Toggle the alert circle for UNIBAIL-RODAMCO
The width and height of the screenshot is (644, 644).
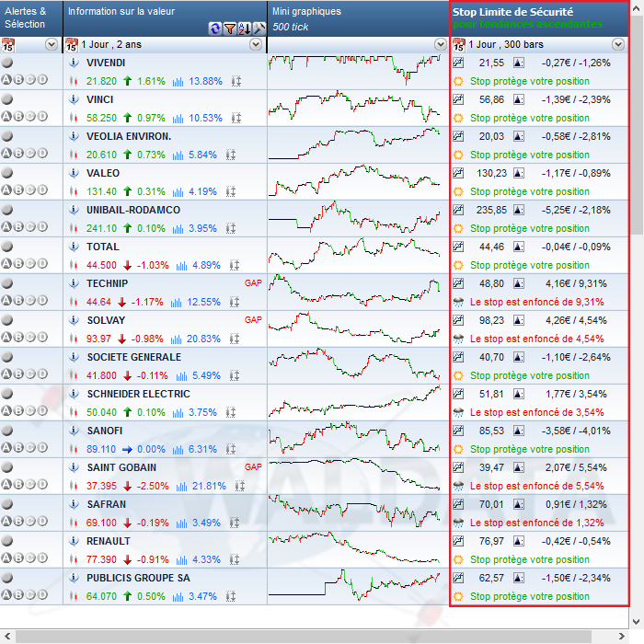7,210
